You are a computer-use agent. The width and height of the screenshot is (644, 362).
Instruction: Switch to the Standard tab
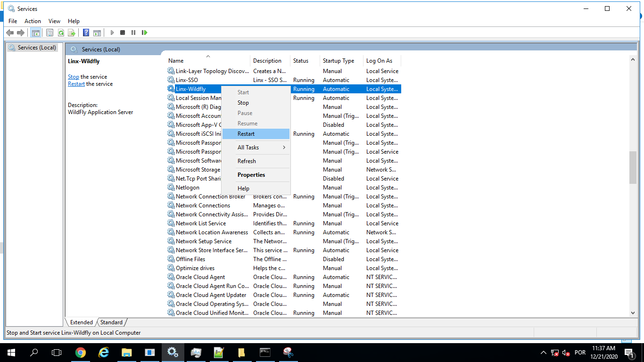click(111, 322)
